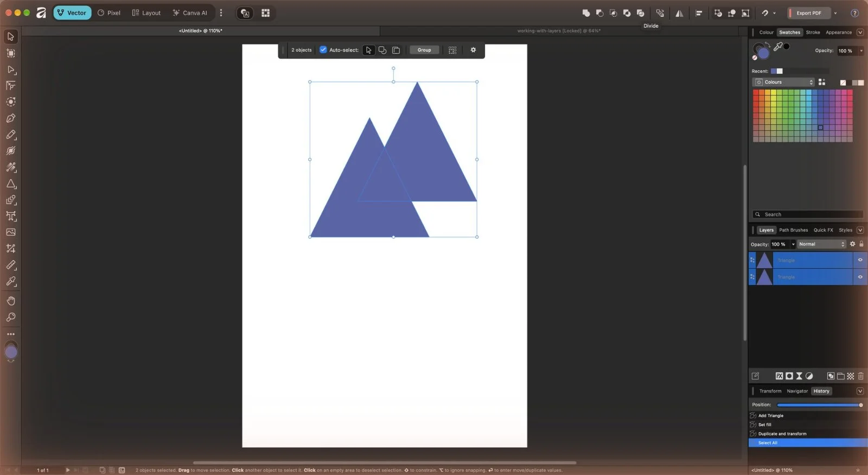Select the Move tool in the left toolbar
Screen dimensions: 868x475
10,37
